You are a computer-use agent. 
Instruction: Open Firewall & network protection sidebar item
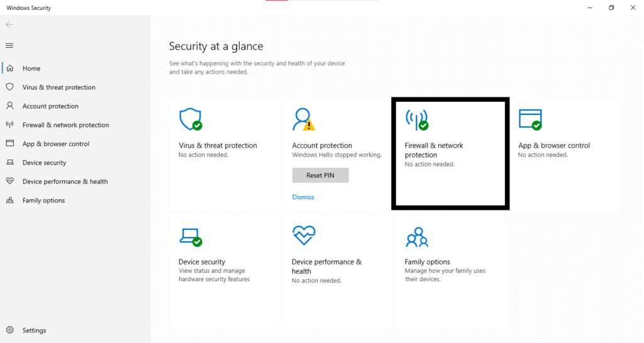(x=65, y=125)
